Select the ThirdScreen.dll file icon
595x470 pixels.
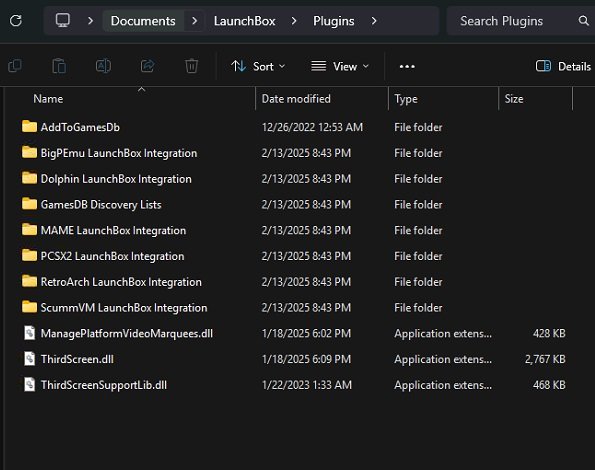[x=30, y=359]
